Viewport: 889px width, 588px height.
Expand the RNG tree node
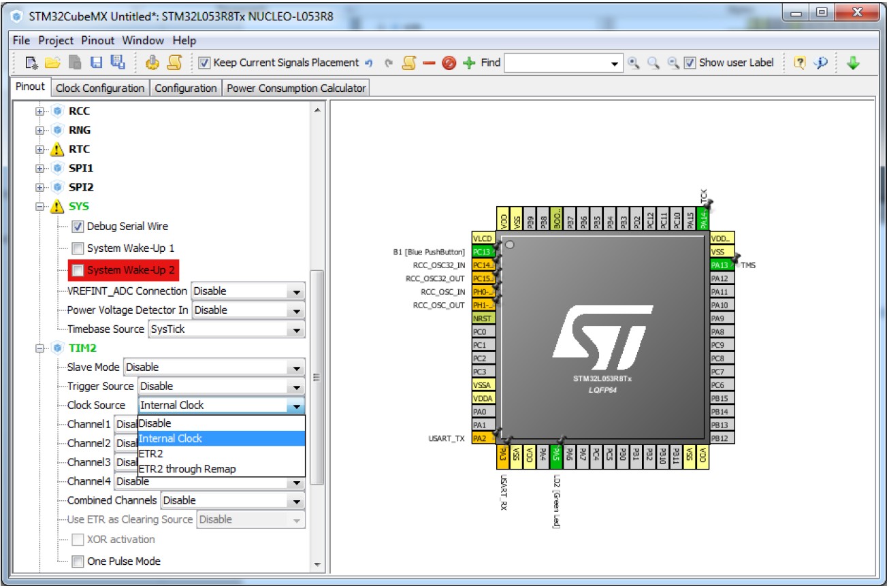(x=40, y=130)
